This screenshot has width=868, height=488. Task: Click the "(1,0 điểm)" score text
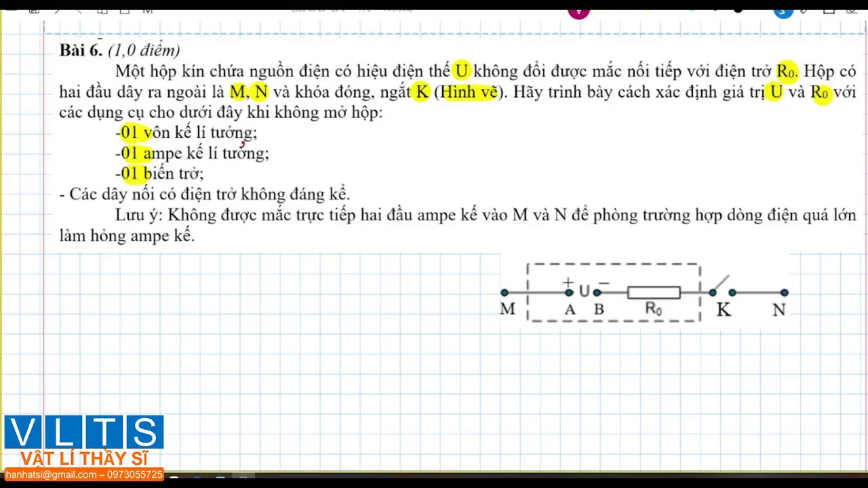pyautogui.click(x=144, y=50)
